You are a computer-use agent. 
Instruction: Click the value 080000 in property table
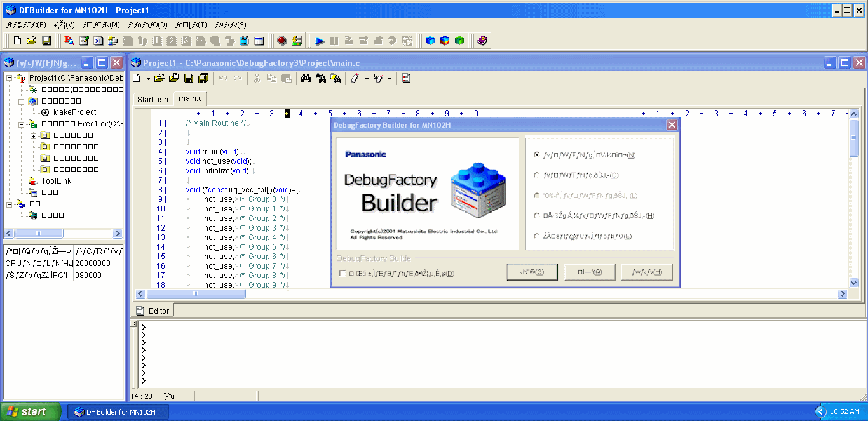point(98,275)
